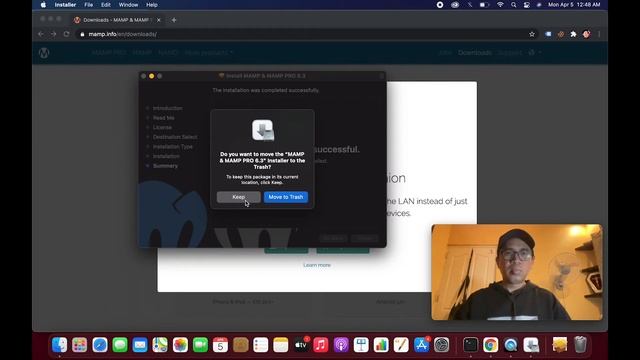Open Calendar from the Dock
The width and height of the screenshot is (640, 360).
click(x=220, y=345)
